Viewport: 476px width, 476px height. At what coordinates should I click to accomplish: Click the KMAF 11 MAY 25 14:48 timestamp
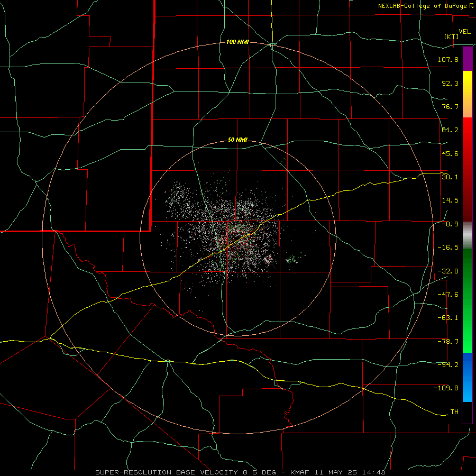point(338,472)
